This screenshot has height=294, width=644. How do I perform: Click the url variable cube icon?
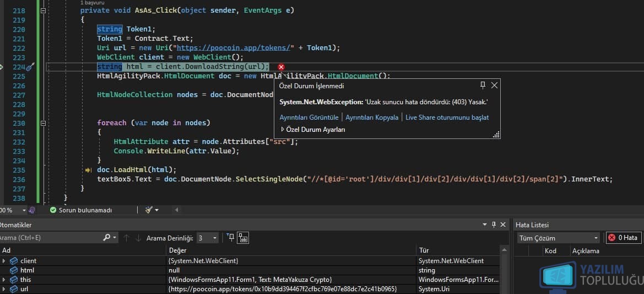point(14,289)
